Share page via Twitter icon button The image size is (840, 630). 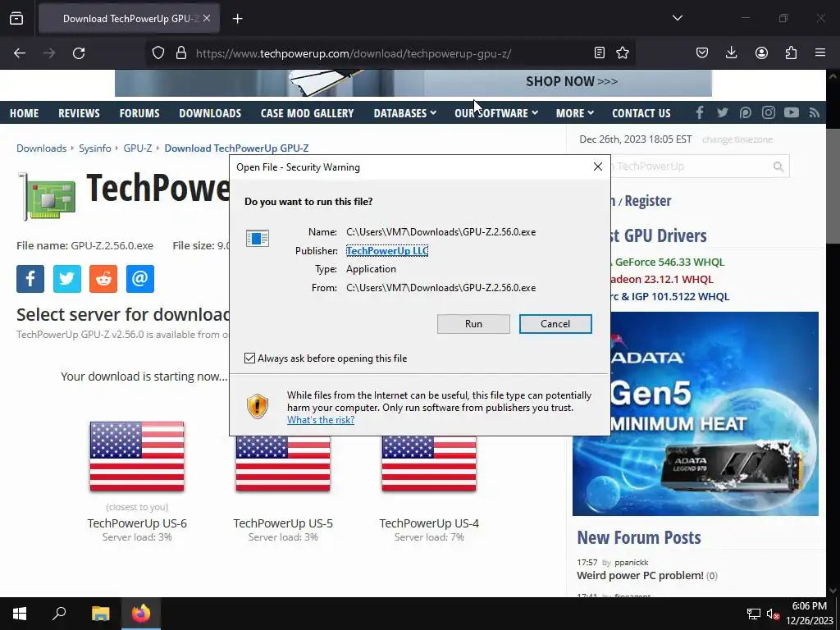click(x=67, y=279)
